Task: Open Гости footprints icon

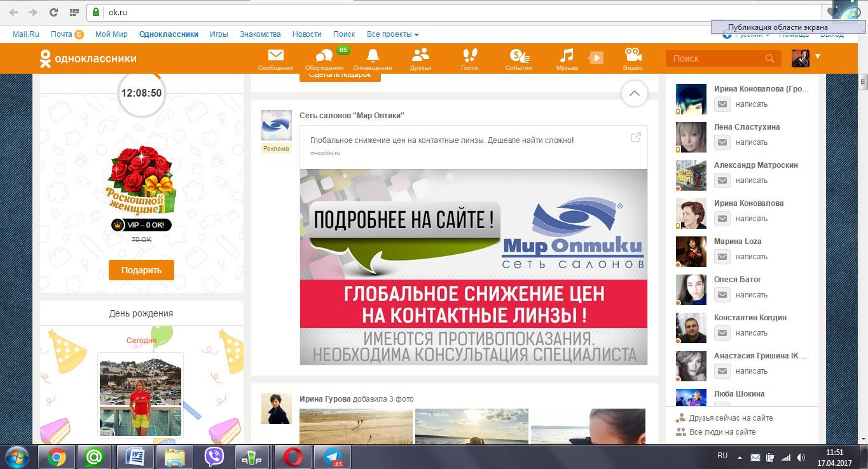Action: (x=469, y=55)
